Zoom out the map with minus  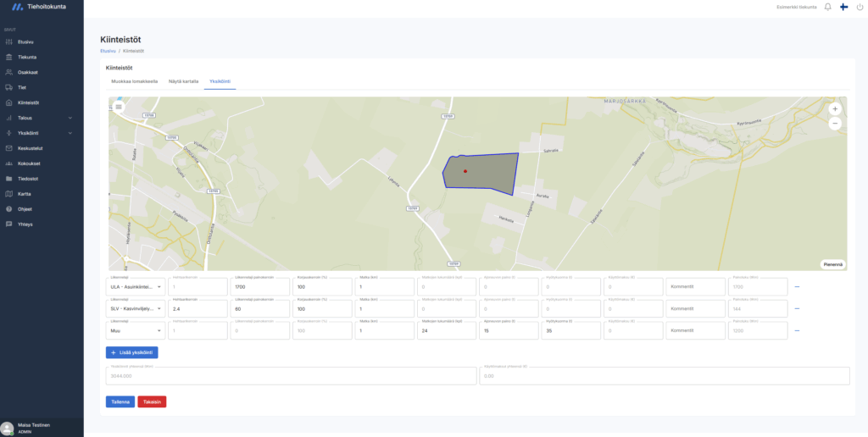[834, 124]
